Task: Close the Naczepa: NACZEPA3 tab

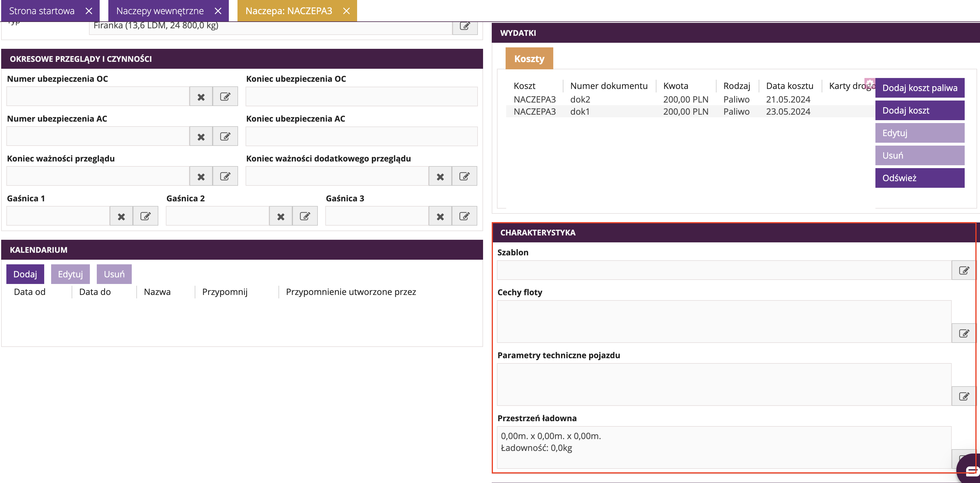Action: tap(346, 11)
